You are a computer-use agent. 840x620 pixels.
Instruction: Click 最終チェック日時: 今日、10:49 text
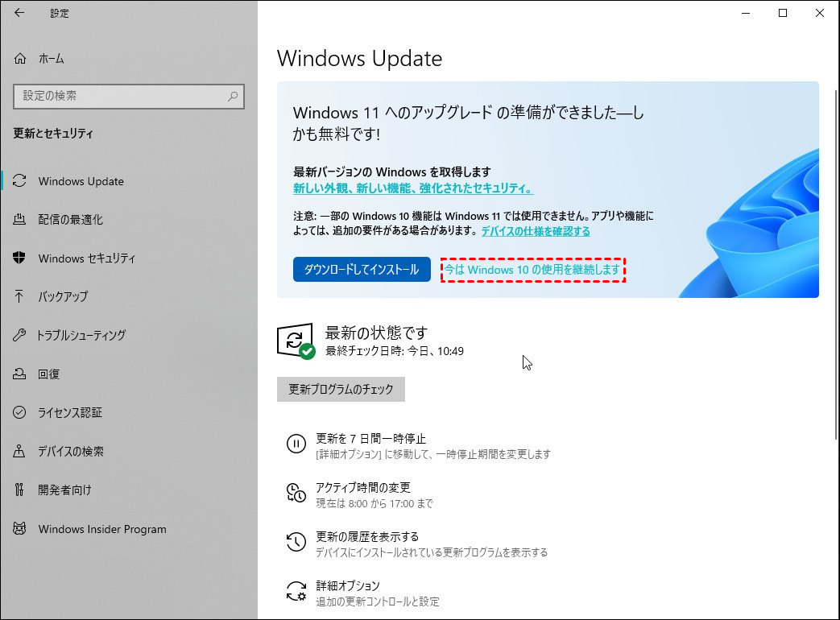395,351
